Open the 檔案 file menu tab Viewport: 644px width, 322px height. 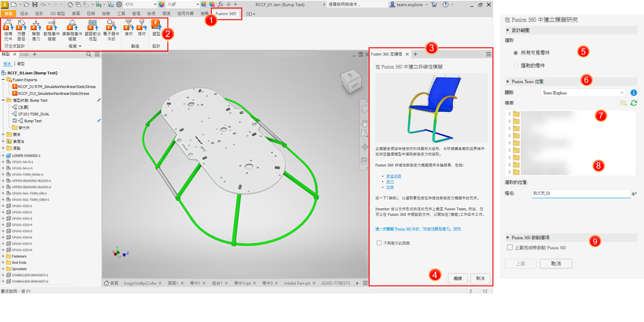point(9,14)
